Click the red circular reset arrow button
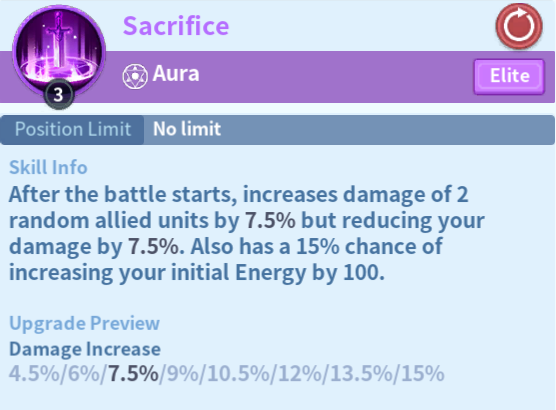The width and height of the screenshot is (556, 410). tap(519, 26)
